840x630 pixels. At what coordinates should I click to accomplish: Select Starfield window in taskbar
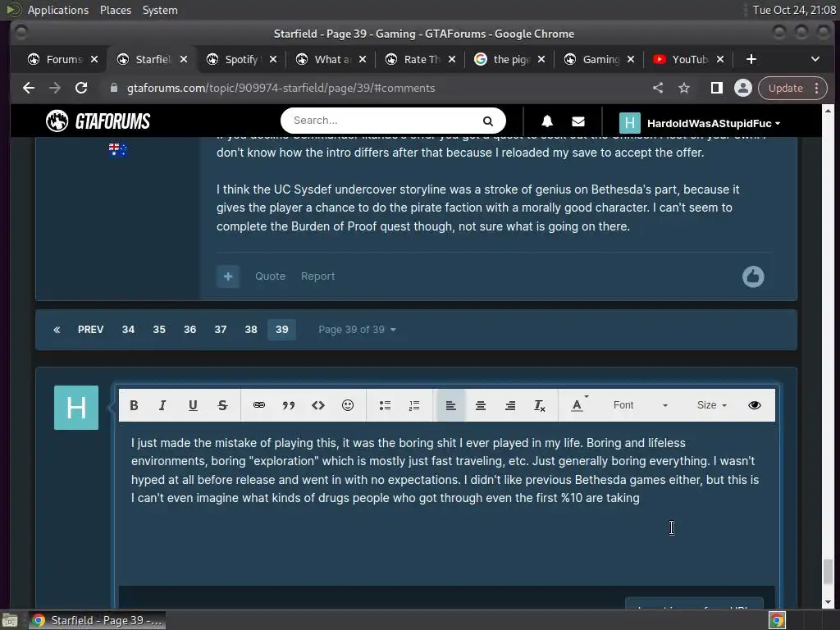tap(97, 620)
